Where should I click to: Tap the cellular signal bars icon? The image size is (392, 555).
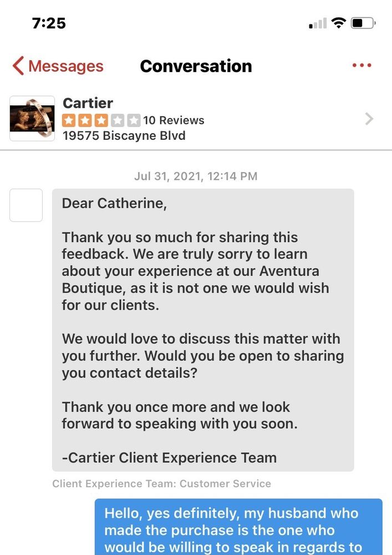coord(318,24)
